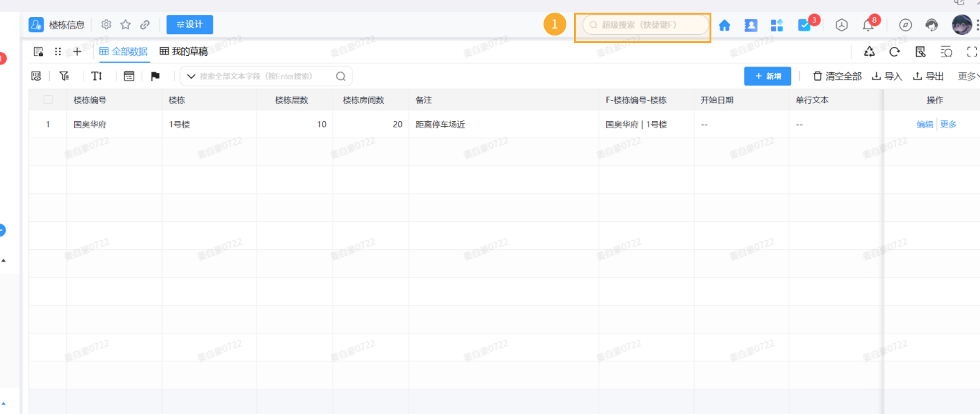Click 编辑 link for 国奥华府 row
The height and width of the screenshot is (414, 980).
click(x=925, y=124)
